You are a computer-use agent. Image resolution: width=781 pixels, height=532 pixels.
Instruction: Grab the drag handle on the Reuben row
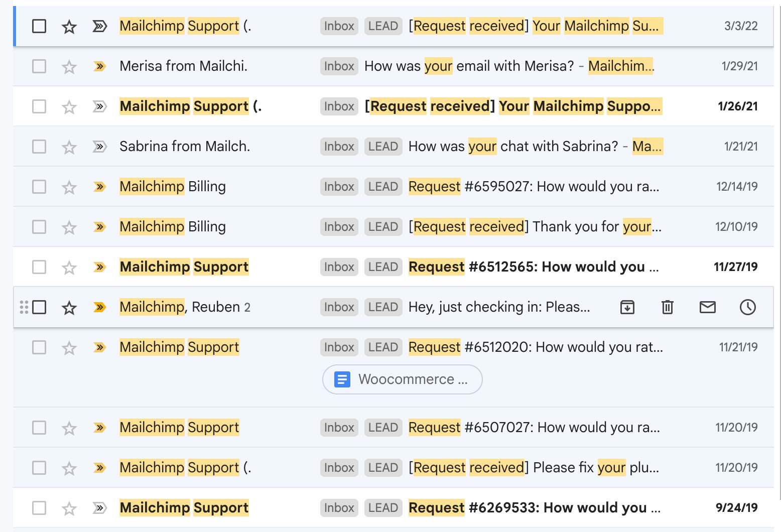click(x=24, y=307)
